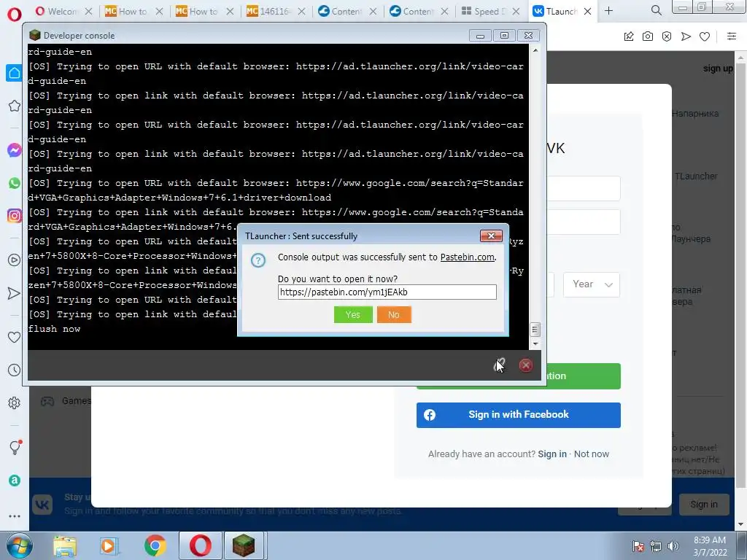The height and width of the screenshot is (560, 747).
Task: Click the TLauncher grass block taskbar icon
Action: pyautogui.click(x=244, y=545)
